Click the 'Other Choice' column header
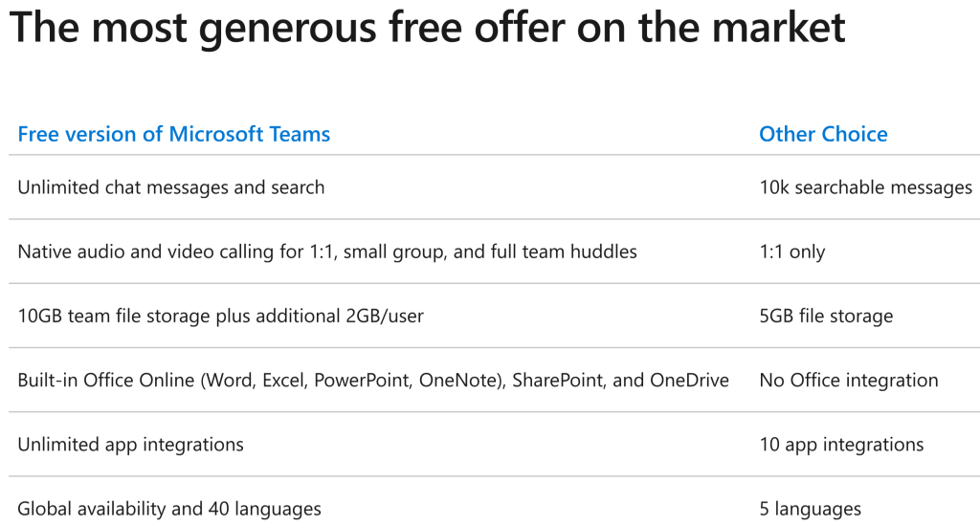Screen dimensions: 980x526 (823, 134)
